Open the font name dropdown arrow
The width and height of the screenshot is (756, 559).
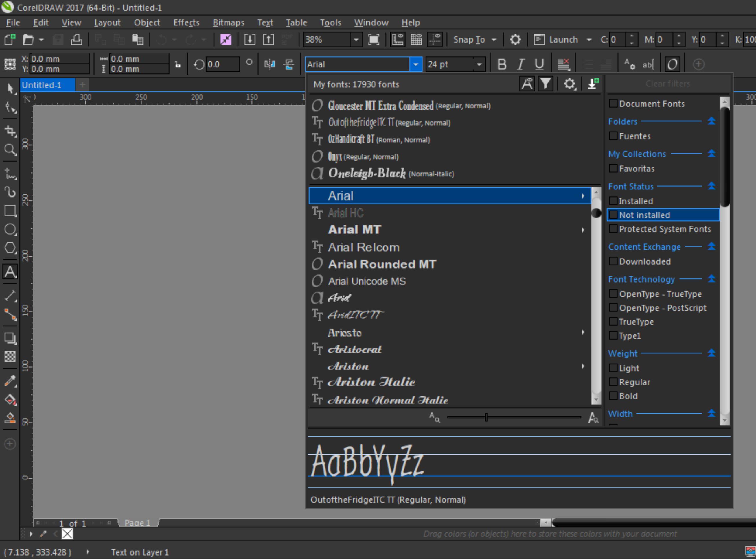pos(416,64)
